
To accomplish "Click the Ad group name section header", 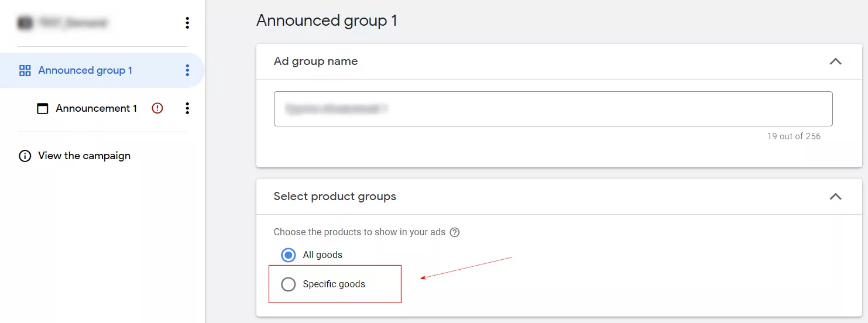I will pos(315,61).
